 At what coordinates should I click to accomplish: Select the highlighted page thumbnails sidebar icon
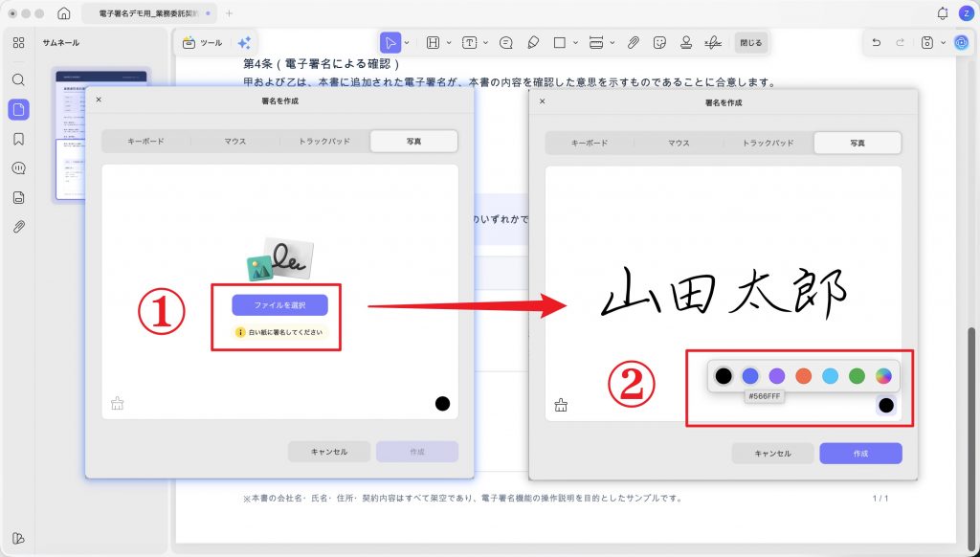[x=19, y=109]
